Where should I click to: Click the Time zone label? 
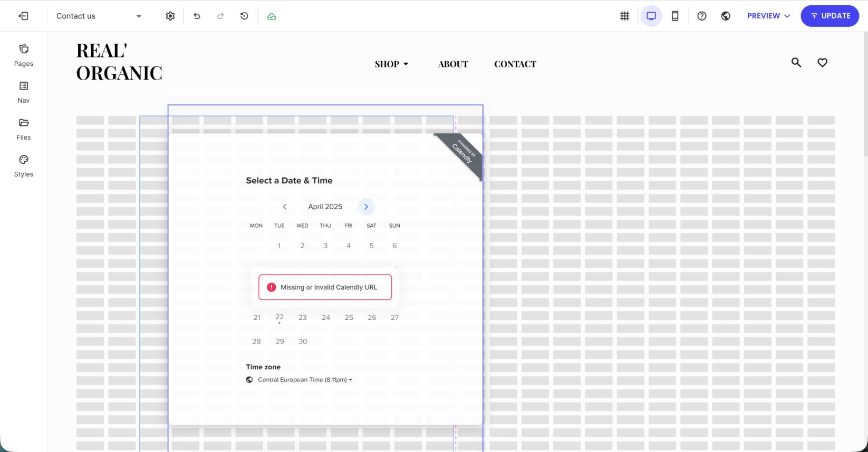point(263,367)
